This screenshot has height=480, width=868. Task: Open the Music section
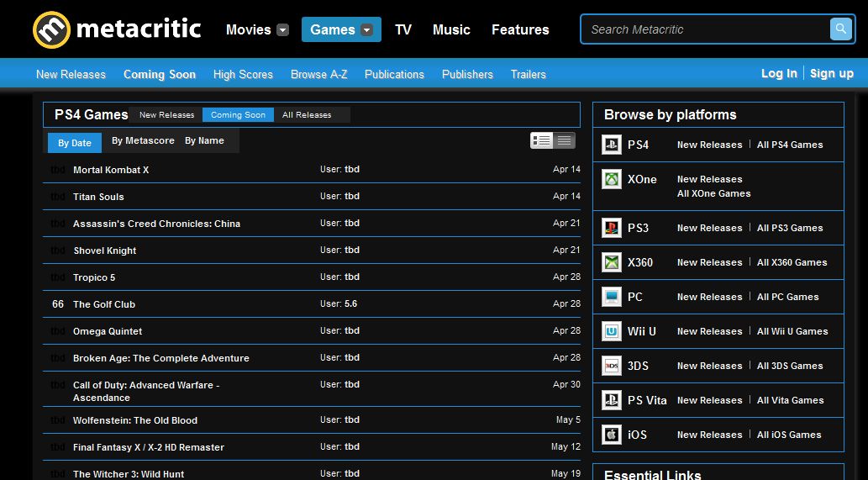click(x=451, y=29)
